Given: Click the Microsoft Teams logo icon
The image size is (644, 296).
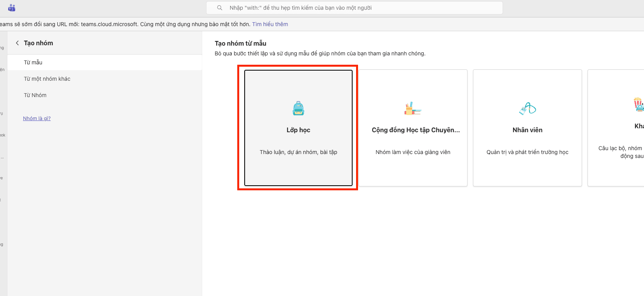Looking at the screenshot, I should 12,8.
